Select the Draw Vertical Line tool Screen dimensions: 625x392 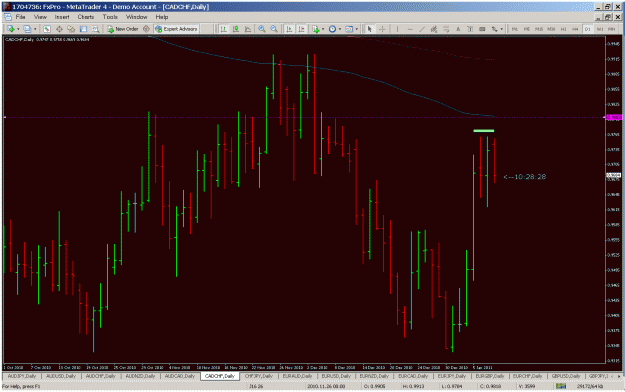click(397, 29)
